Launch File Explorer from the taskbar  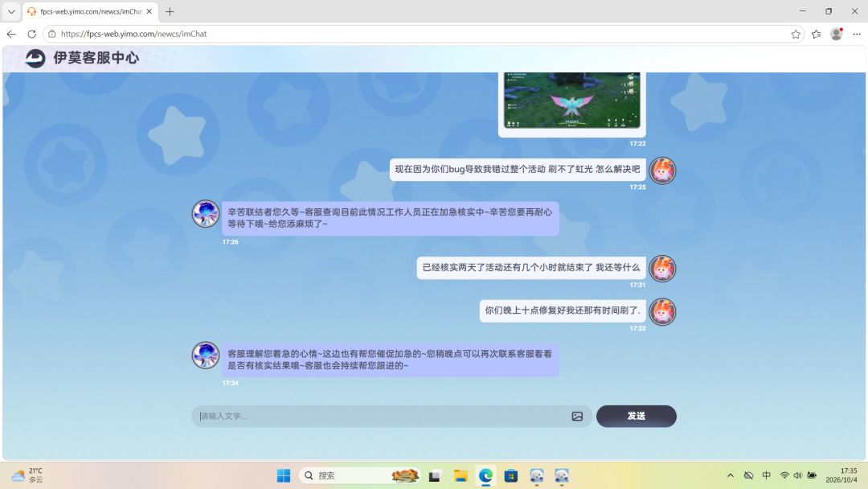(460, 475)
